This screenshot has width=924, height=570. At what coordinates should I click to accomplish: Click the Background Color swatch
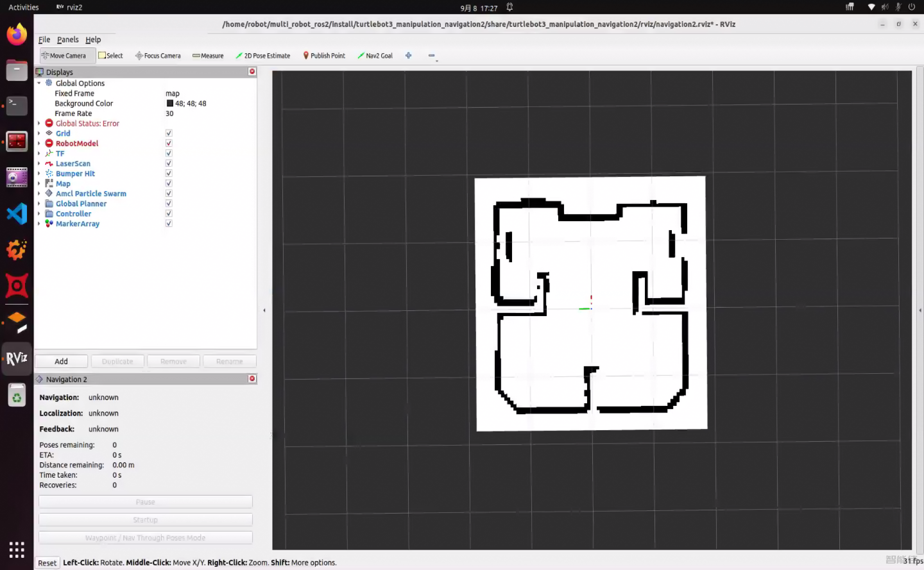170,103
